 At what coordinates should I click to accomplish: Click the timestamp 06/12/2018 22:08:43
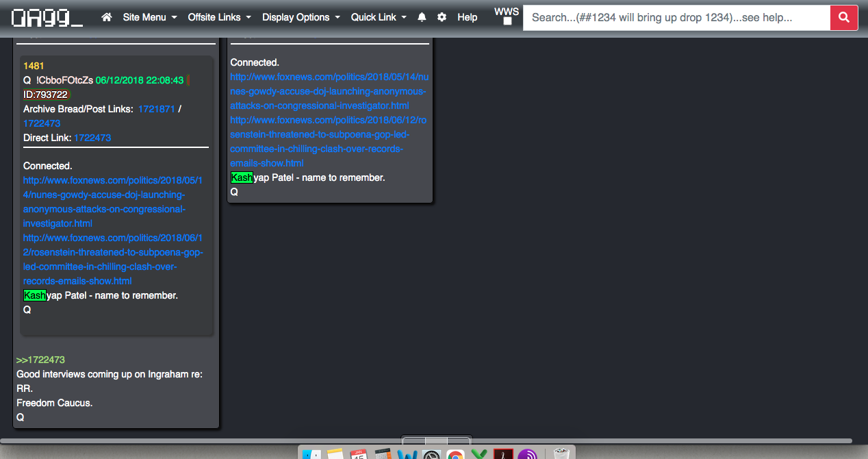click(140, 80)
